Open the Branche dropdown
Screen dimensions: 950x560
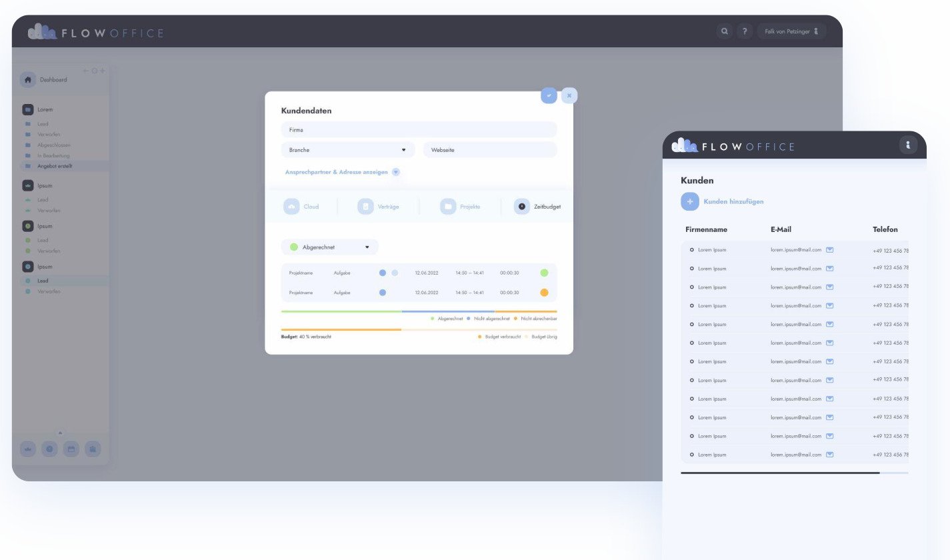[x=348, y=150]
